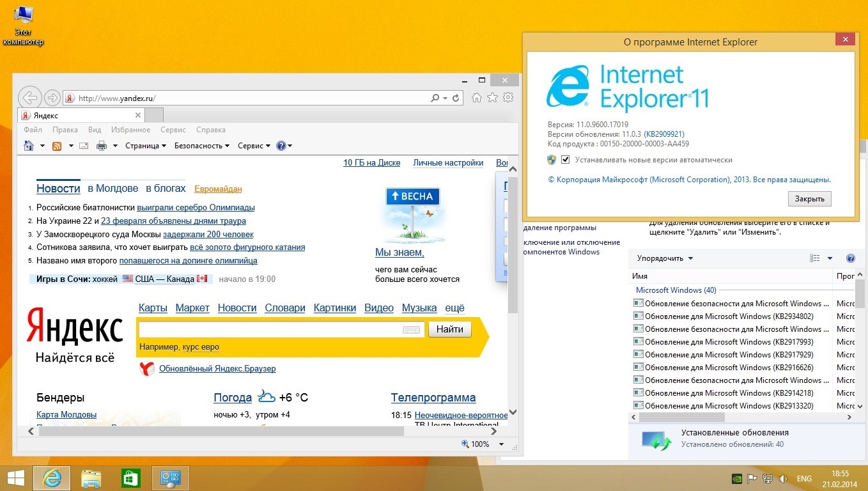This screenshot has width=868, height=491.
Task: Open the Файл menu
Action: pyautogui.click(x=33, y=130)
